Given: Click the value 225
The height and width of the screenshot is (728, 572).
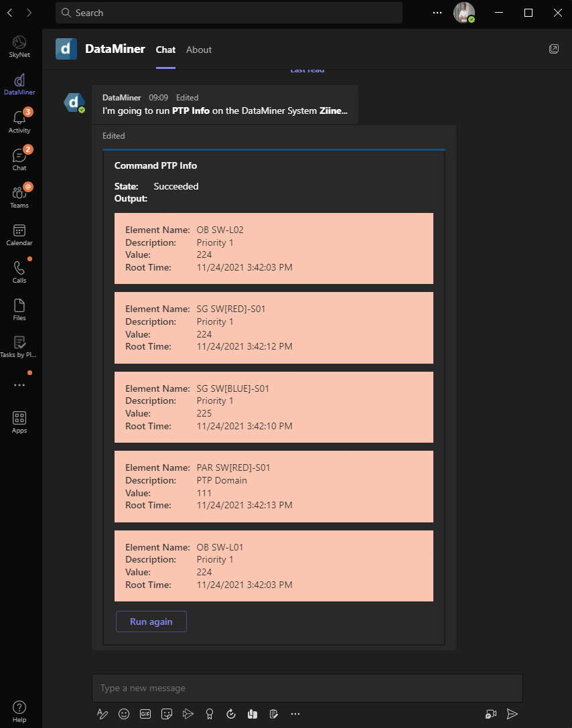Looking at the screenshot, I should tap(204, 413).
